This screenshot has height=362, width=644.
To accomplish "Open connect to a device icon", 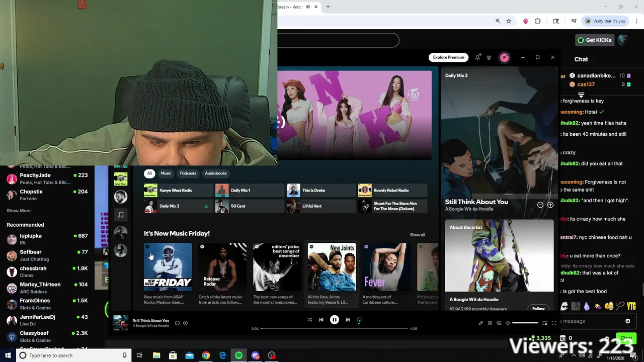I will click(499, 323).
